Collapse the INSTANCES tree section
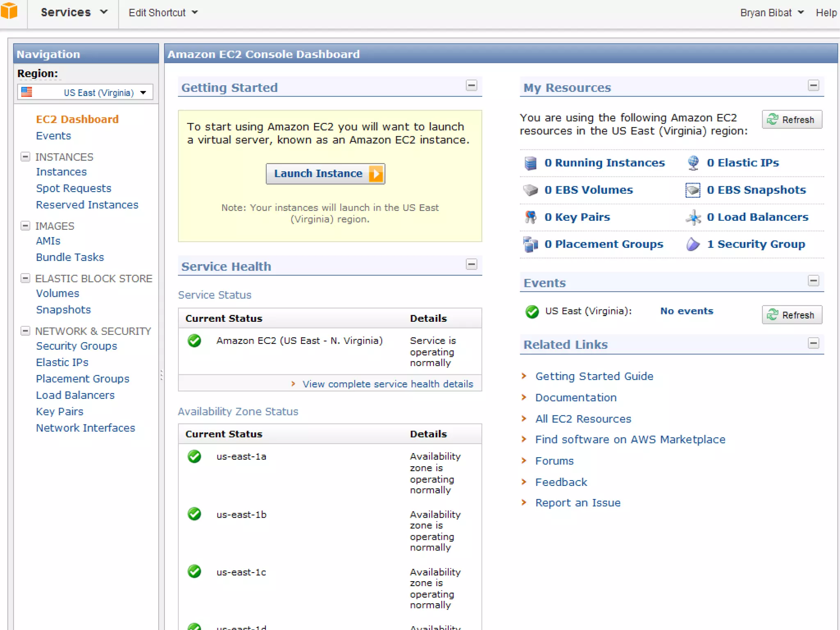Image resolution: width=840 pixels, height=630 pixels. 25,157
